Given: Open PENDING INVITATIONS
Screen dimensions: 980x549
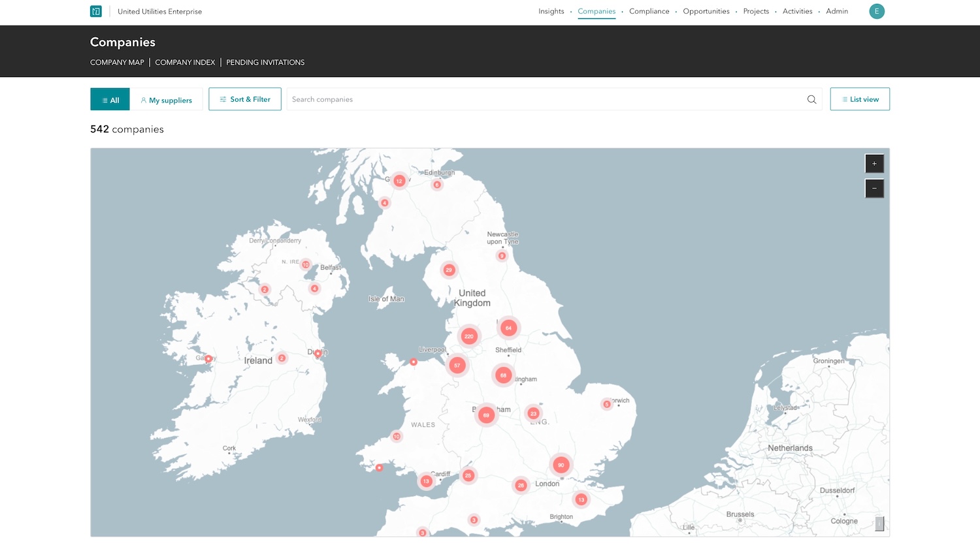Looking at the screenshot, I should point(265,62).
